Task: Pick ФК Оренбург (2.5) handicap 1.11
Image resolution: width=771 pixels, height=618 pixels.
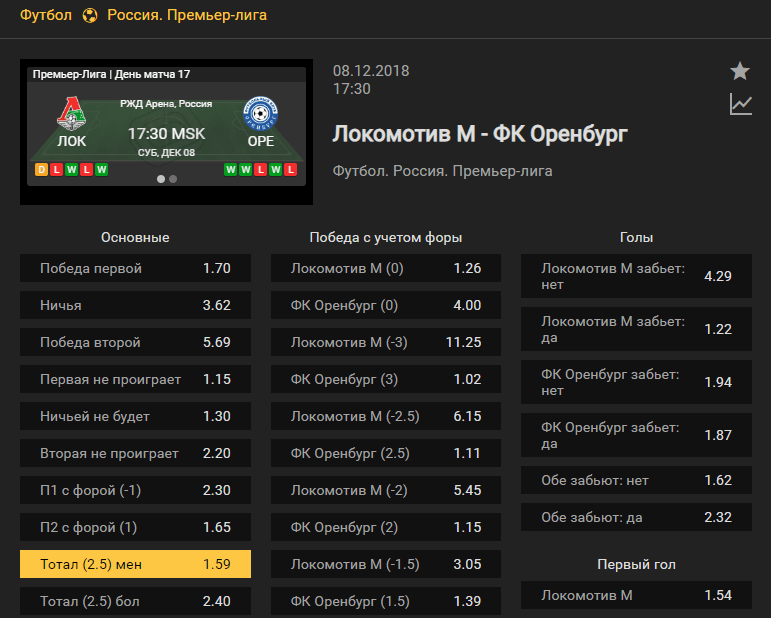Action: coord(386,453)
